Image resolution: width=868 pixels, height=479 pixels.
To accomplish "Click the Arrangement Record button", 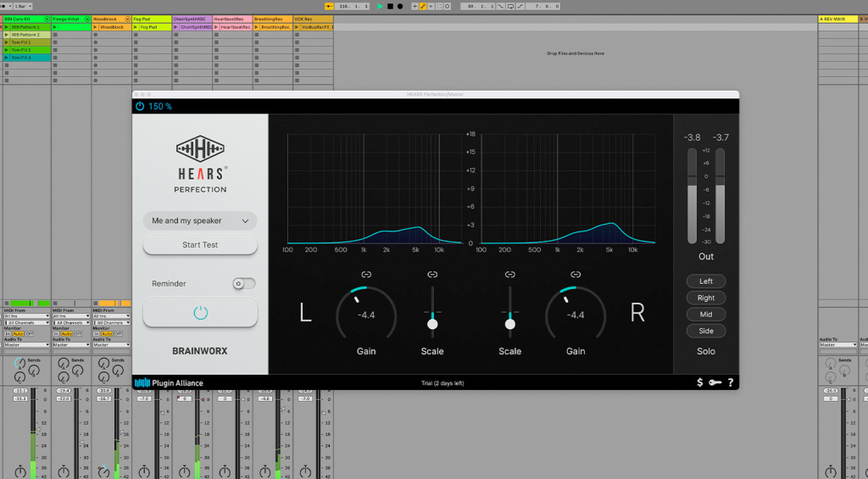I will (400, 6).
